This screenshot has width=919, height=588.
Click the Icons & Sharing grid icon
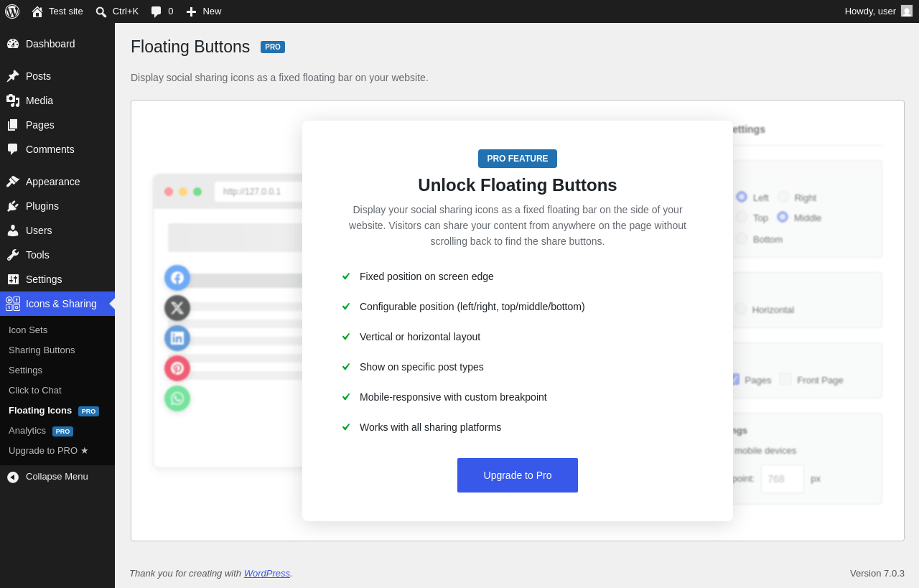(x=13, y=304)
